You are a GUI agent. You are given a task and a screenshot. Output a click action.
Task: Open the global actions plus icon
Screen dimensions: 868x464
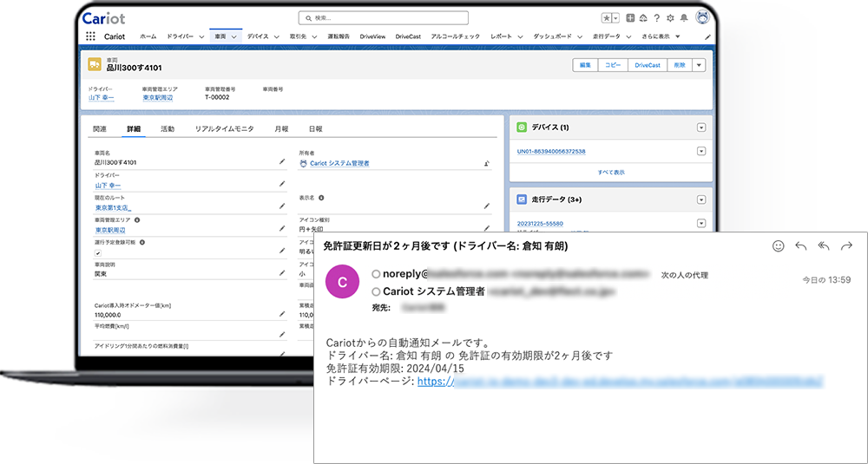pyautogui.click(x=630, y=18)
